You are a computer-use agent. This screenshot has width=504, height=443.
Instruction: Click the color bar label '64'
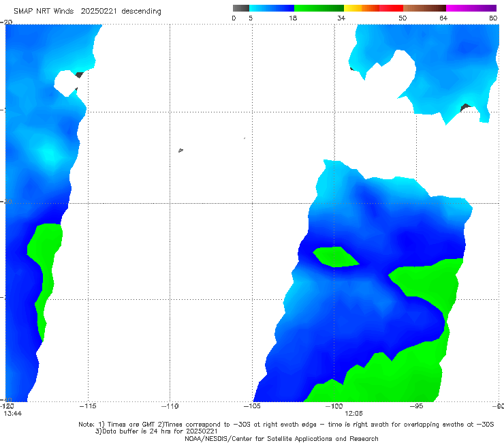point(443,18)
